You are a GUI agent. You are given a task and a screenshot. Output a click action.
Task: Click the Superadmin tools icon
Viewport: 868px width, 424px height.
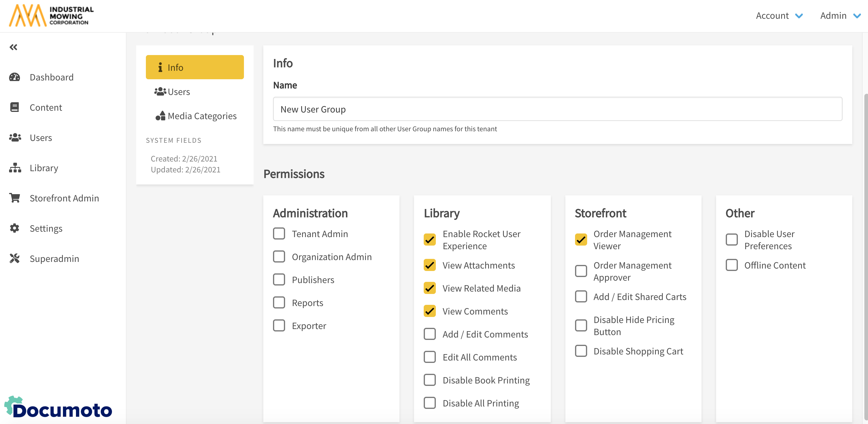(x=15, y=258)
